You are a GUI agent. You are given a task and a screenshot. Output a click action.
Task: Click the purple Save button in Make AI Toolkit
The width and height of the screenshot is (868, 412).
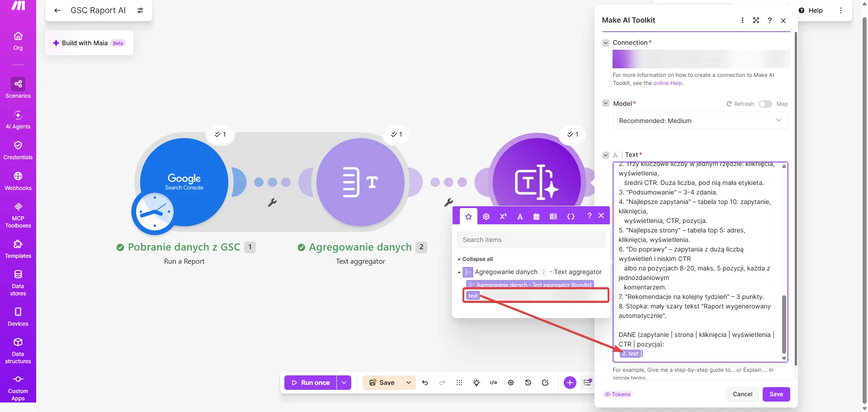pyautogui.click(x=776, y=394)
